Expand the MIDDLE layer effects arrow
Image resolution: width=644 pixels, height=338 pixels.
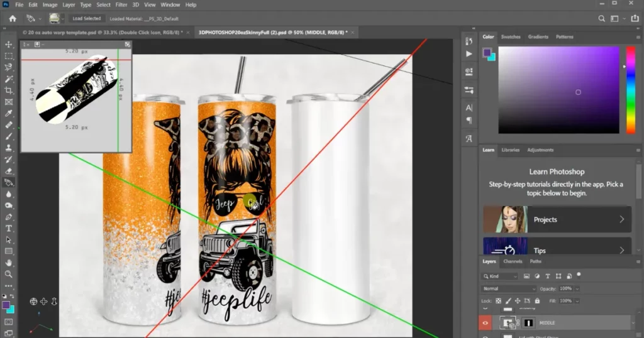[x=633, y=323]
